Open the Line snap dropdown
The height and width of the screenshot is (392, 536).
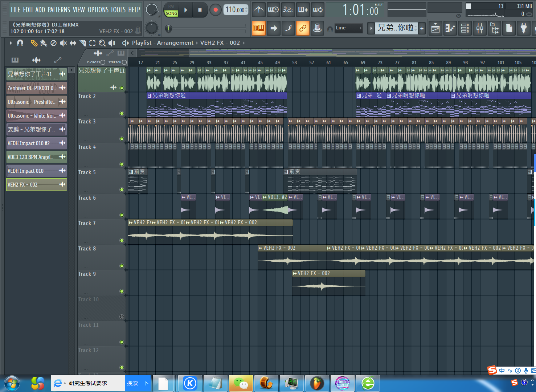tap(348, 28)
